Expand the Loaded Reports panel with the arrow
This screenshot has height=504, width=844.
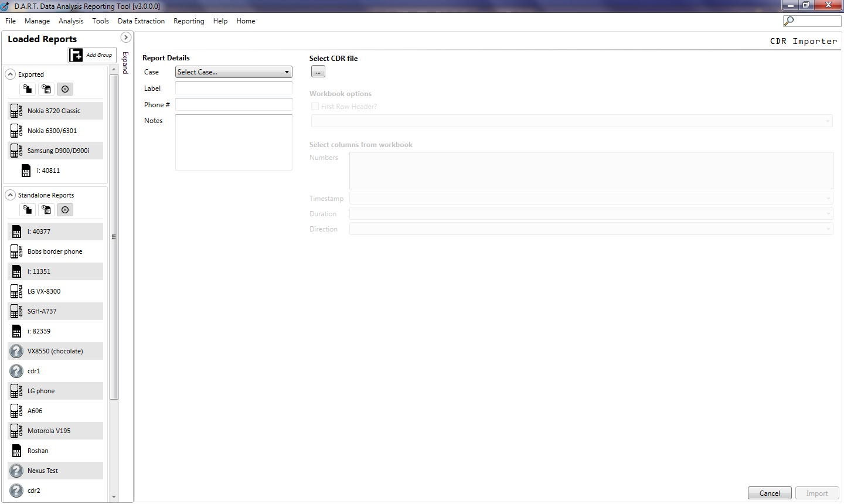click(x=125, y=38)
